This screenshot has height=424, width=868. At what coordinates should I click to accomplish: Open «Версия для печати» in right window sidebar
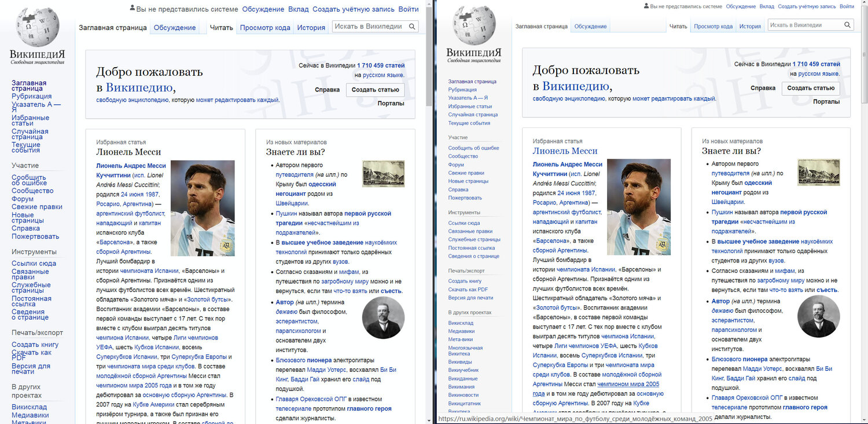(x=470, y=298)
